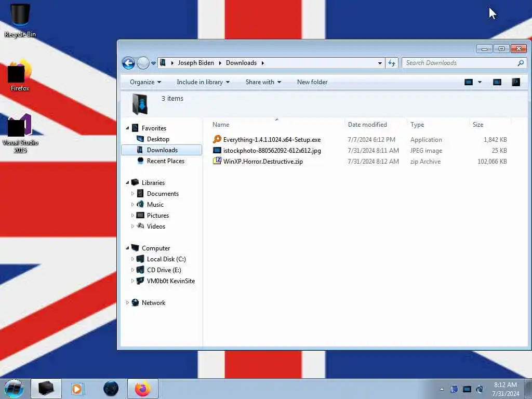This screenshot has width=532, height=399.
Task: Create a New folder
Action: click(x=312, y=82)
